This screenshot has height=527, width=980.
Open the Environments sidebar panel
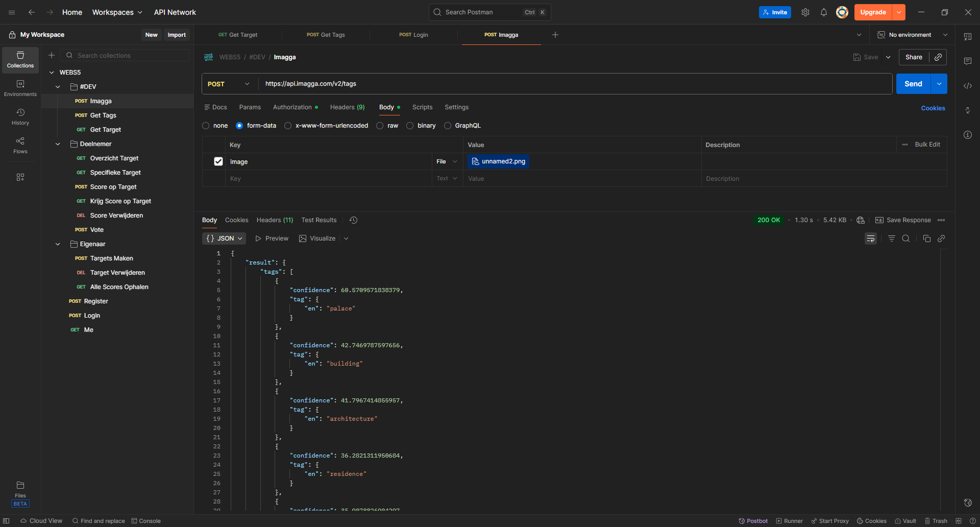pyautogui.click(x=20, y=88)
